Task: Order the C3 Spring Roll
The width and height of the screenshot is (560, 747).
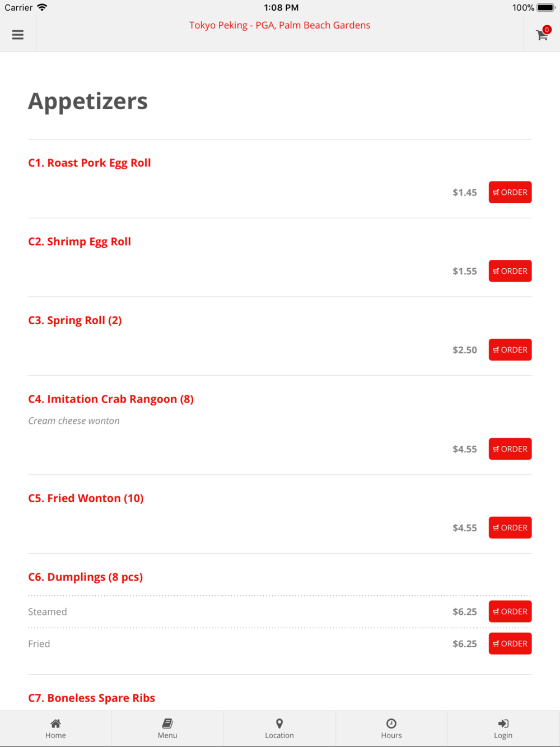Action: 510,350
